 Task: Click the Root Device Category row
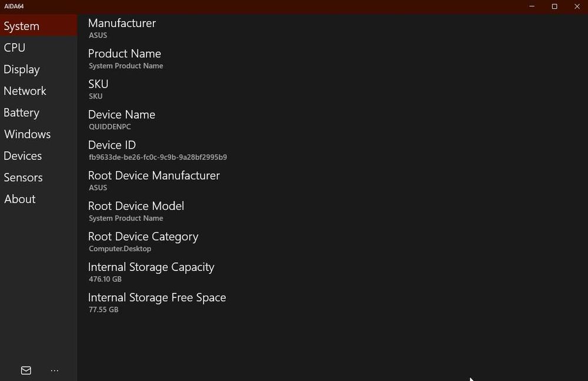[143, 242]
